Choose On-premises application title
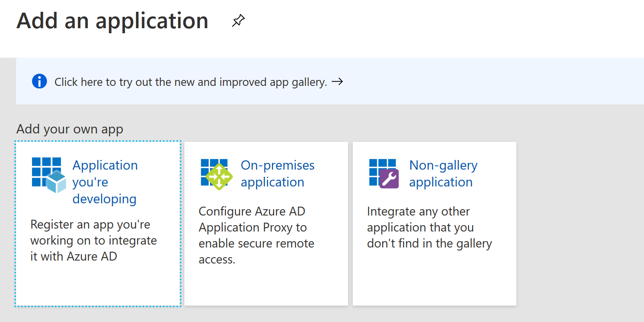Viewport: 644px width, 322px height. (x=277, y=173)
